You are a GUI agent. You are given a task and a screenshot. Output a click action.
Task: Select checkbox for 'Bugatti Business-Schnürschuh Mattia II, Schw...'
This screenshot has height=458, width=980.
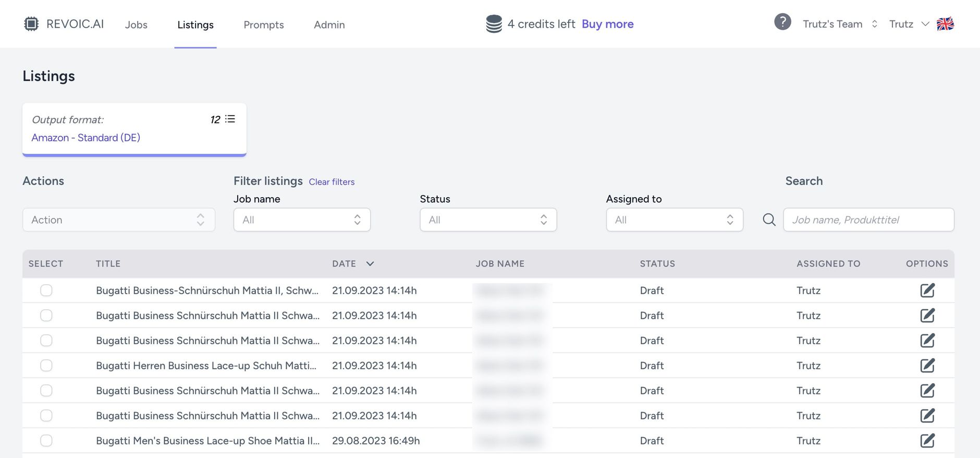(46, 290)
